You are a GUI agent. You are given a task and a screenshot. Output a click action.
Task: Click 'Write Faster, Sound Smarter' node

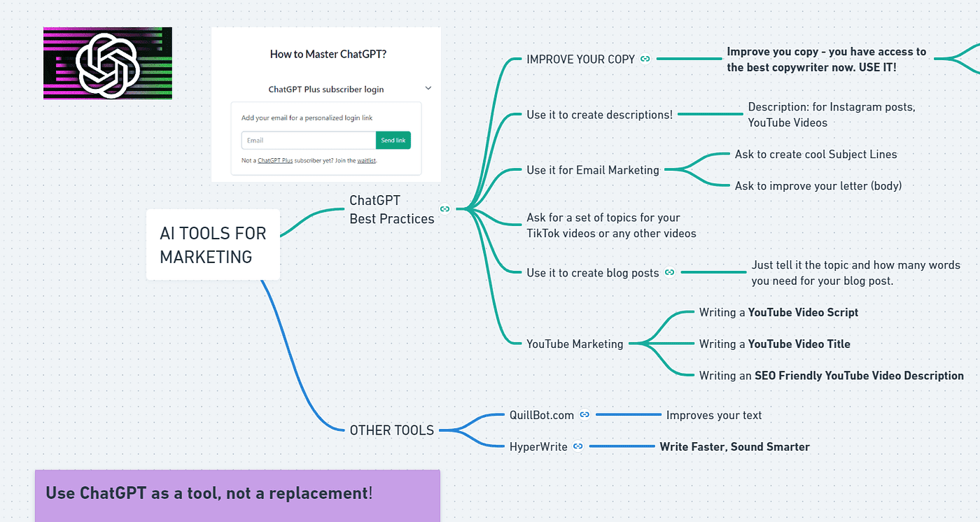point(734,446)
